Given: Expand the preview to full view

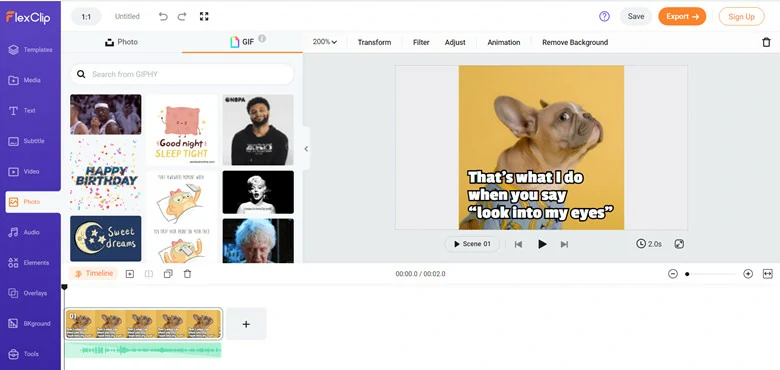Looking at the screenshot, I should [679, 244].
